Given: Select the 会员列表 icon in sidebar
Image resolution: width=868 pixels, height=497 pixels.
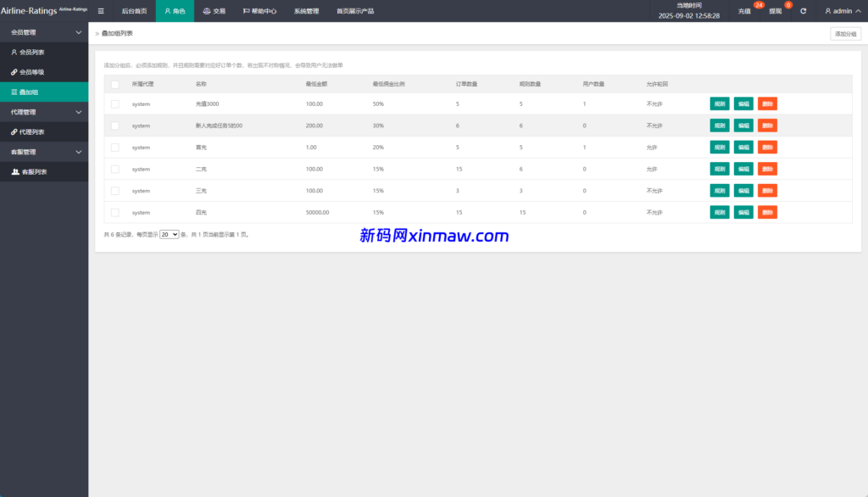Looking at the screenshot, I should 14,52.
